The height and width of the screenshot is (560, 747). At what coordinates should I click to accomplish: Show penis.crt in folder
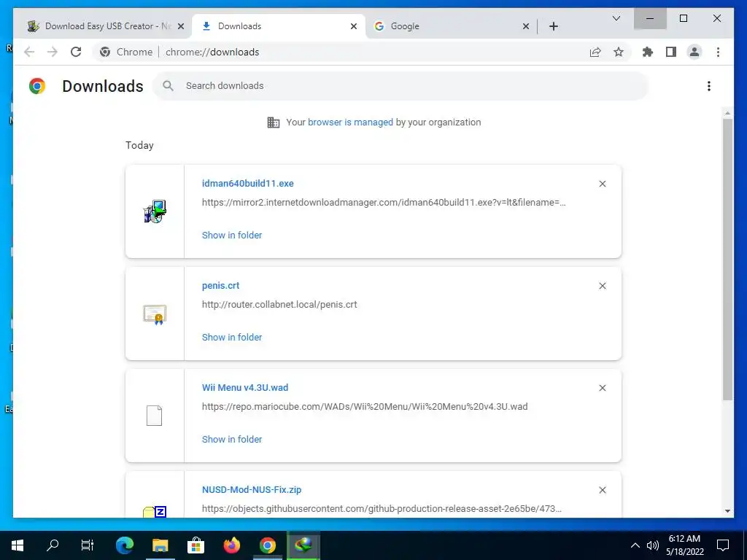232,337
